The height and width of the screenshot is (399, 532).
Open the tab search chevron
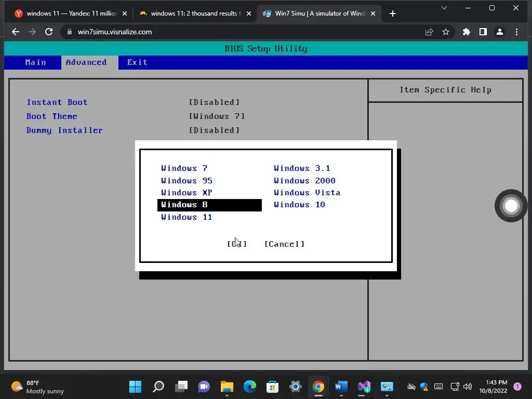(444, 8)
